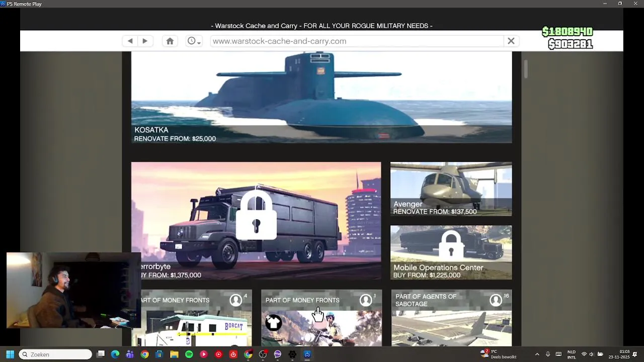Change the NLD INTL input language
The height and width of the screenshot is (362, 644).
[572, 354]
